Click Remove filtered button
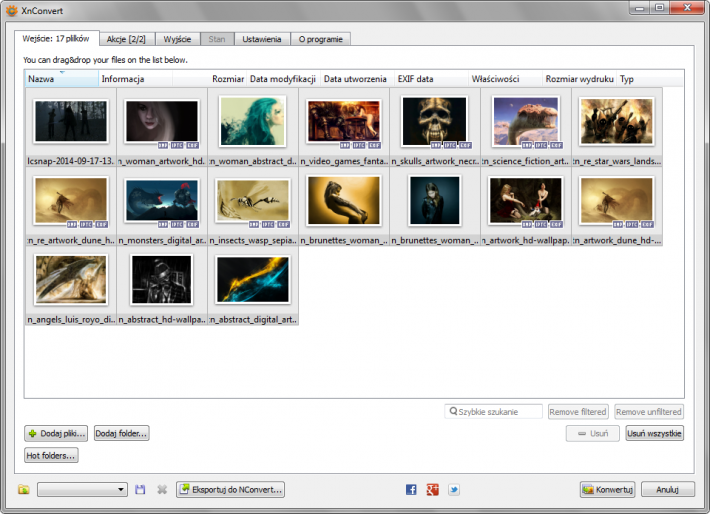Image resolution: width=710 pixels, height=514 pixels. point(578,412)
